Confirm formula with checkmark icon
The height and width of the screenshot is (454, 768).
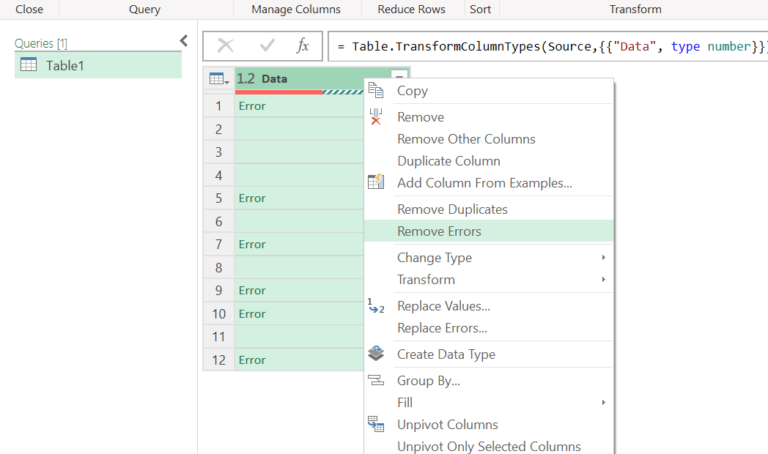(267, 46)
